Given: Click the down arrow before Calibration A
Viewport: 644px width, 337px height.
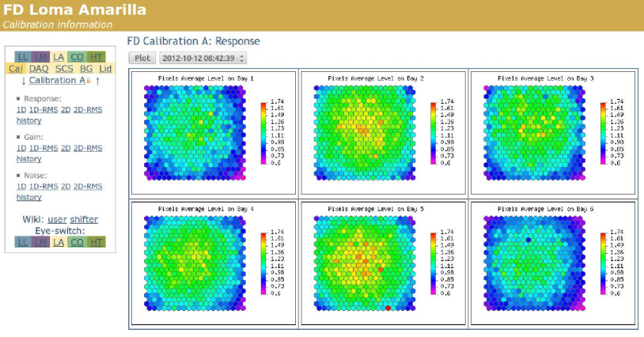Looking at the screenshot, I should 23,81.
